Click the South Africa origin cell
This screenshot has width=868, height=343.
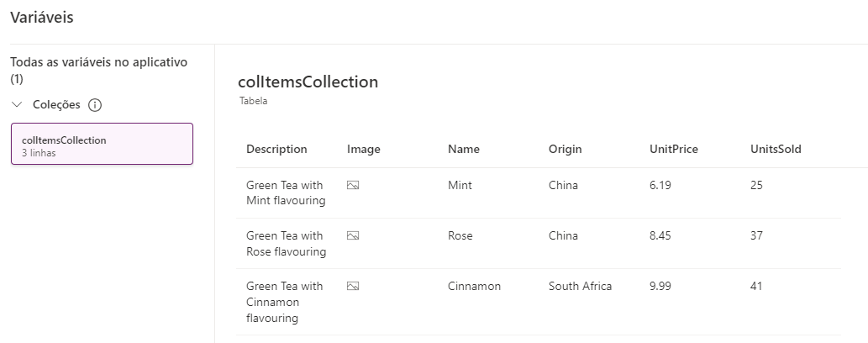pos(581,287)
